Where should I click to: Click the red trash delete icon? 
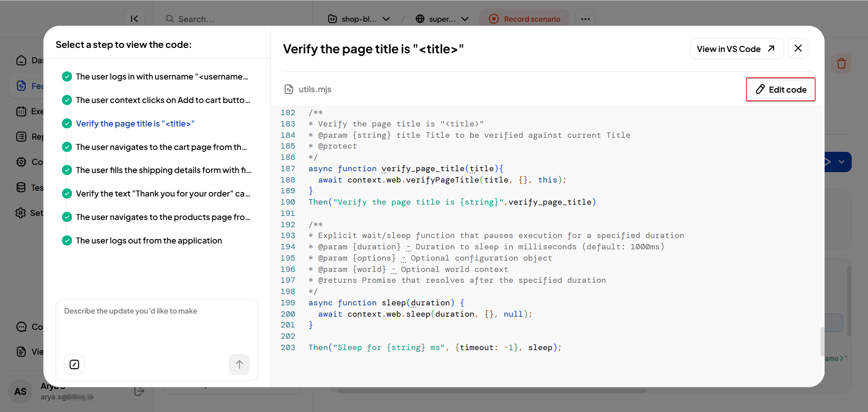pos(841,64)
